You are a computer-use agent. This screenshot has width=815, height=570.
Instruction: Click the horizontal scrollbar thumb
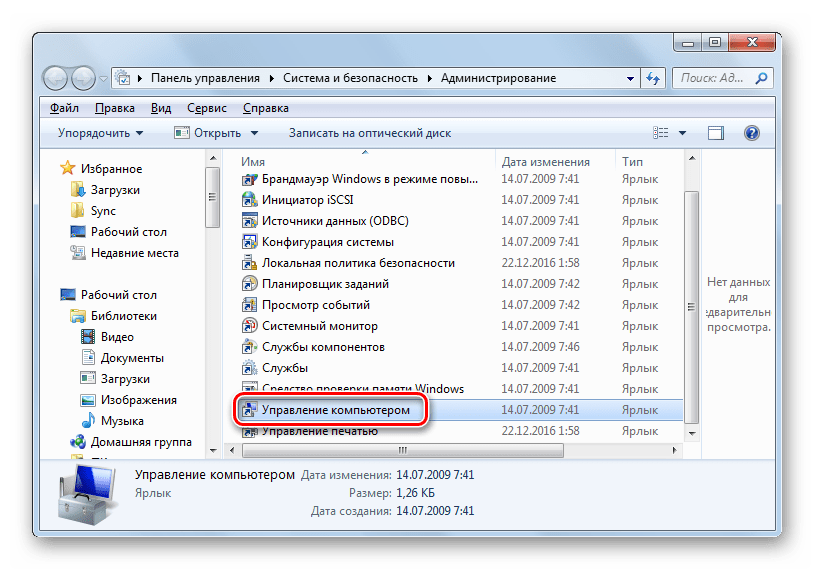click(x=403, y=450)
